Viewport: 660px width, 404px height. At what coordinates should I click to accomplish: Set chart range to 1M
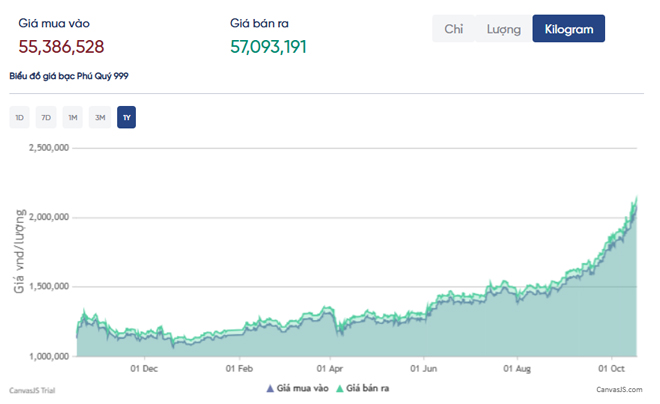point(72,118)
